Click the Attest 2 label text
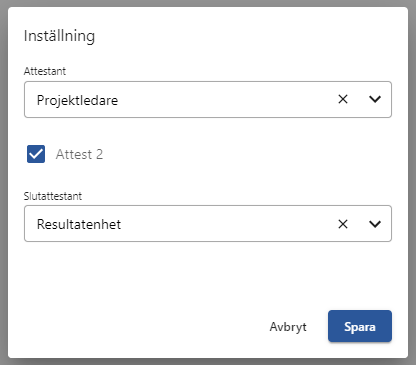Screen dimensions: 416x365 (79, 154)
